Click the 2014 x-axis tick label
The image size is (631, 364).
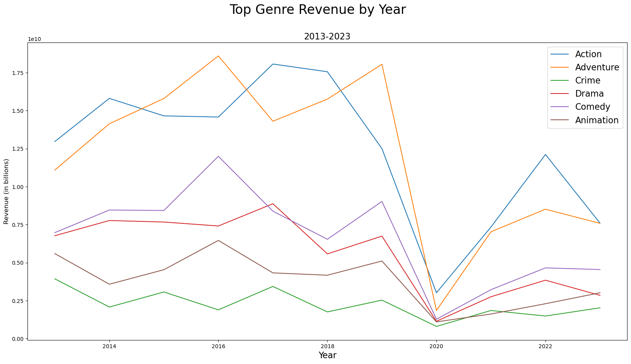pos(109,347)
